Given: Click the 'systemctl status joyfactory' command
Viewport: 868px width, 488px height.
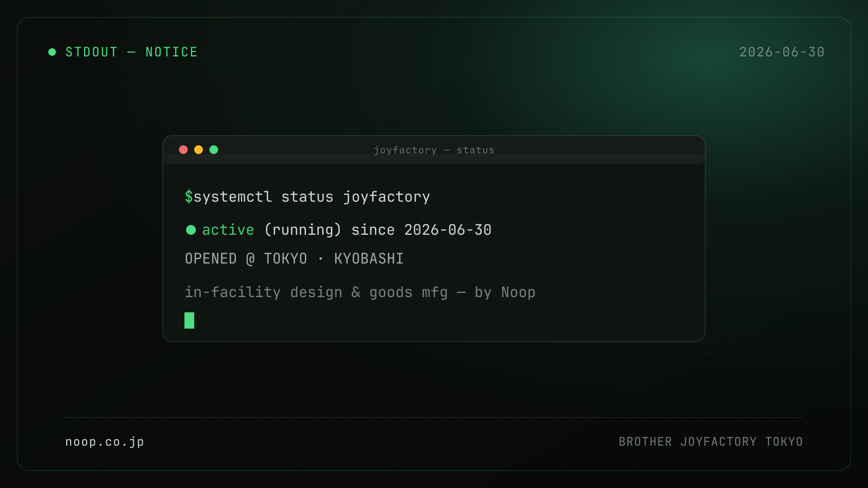Looking at the screenshot, I should 312,197.
